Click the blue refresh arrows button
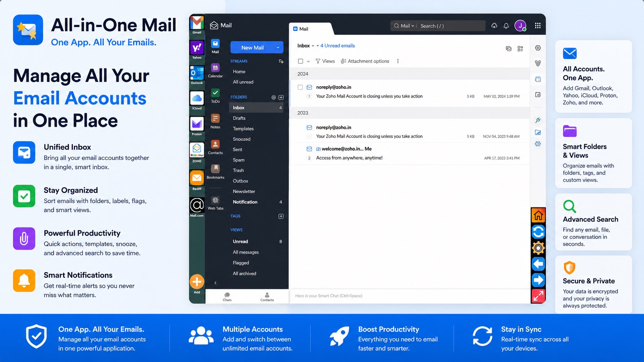 pos(538,232)
